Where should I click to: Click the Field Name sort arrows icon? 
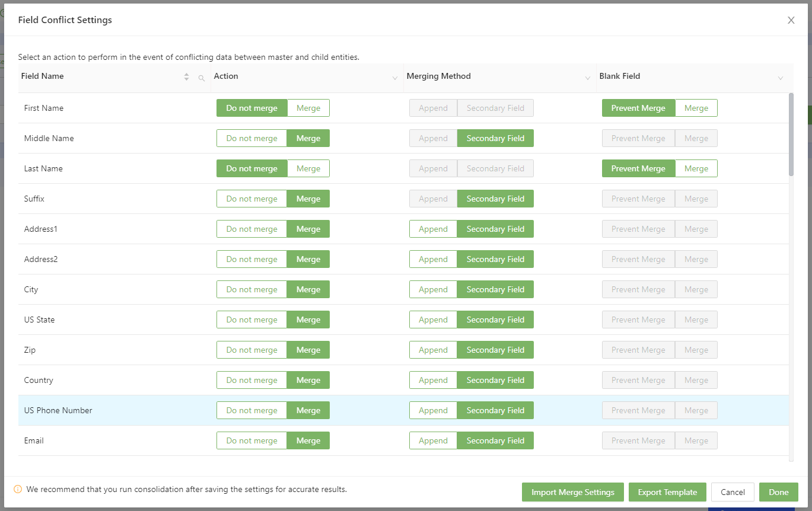point(187,77)
